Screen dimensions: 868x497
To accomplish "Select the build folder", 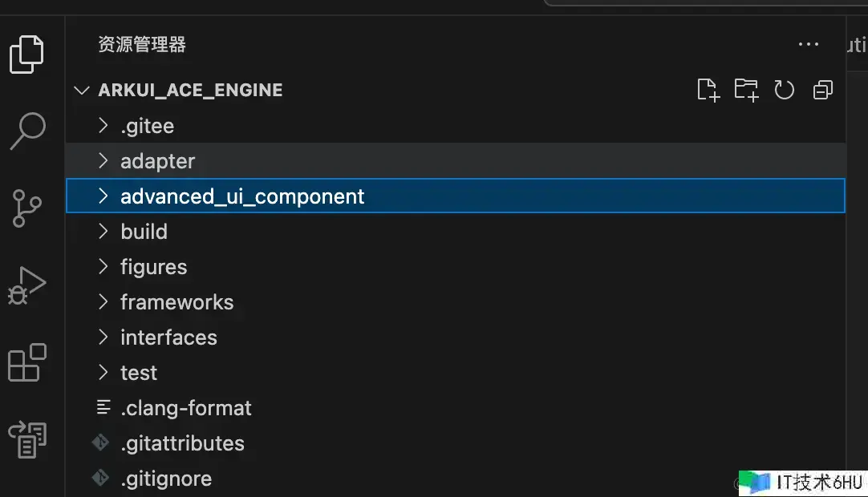I will click(x=144, y=232).
